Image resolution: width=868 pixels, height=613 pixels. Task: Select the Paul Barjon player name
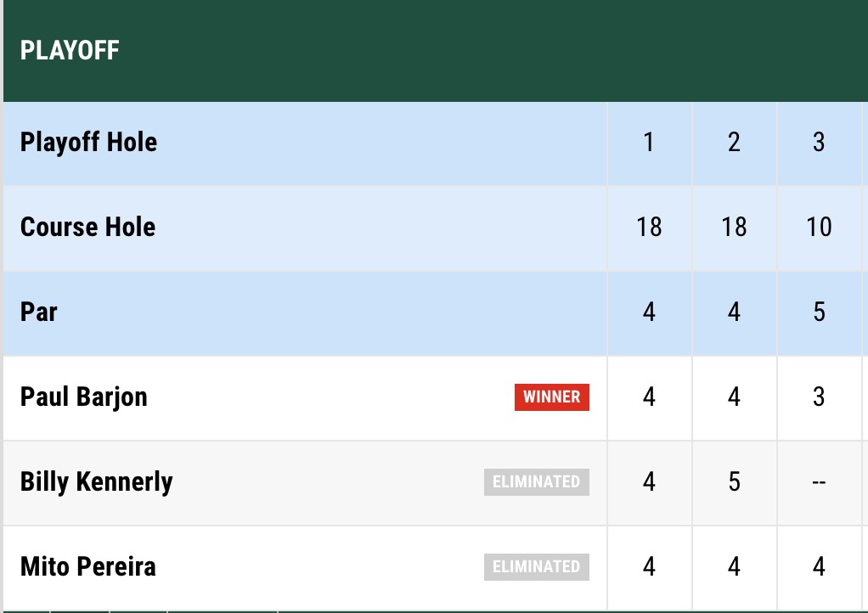(83, 397)
